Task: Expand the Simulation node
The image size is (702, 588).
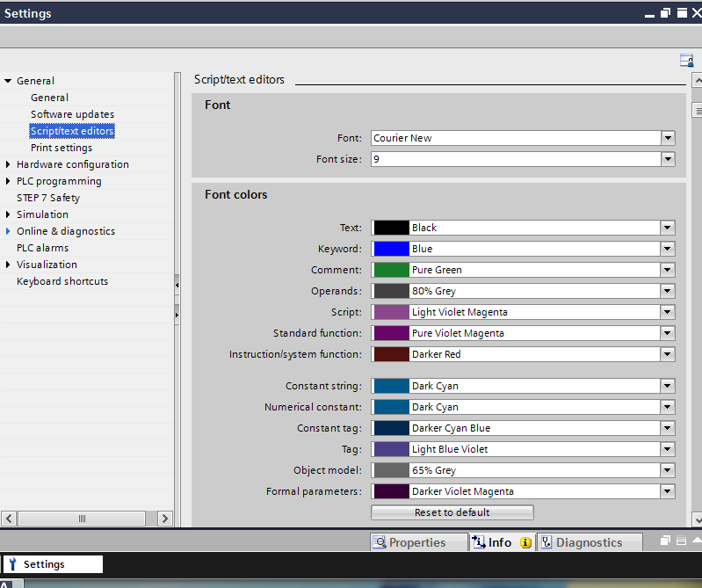Action: [x=8, y=214]
